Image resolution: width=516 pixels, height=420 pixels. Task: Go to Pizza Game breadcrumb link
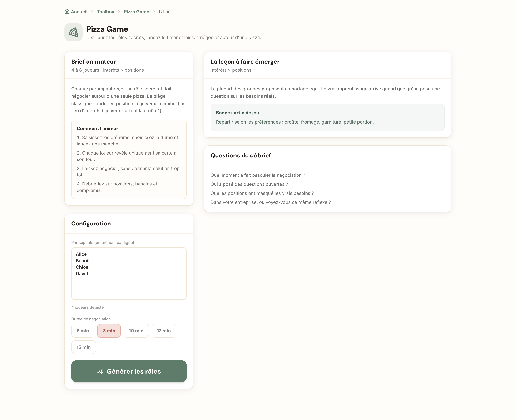pyautogui.click(x=136, y=12)
